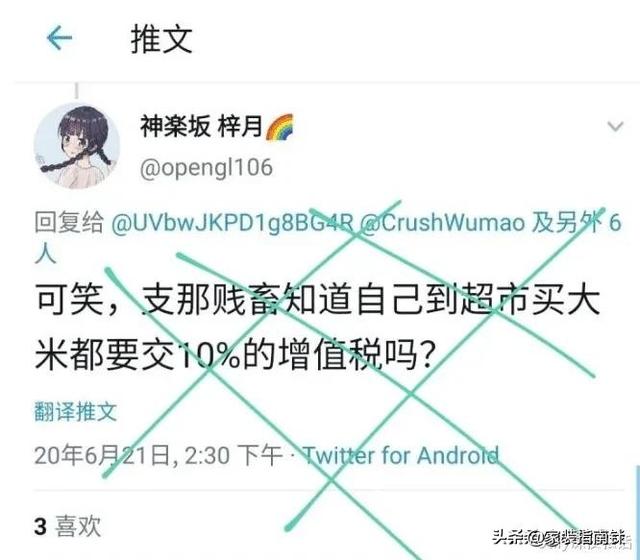
Task: Tap the 'Twitter for Android' source link
Action: click(x=401, y=455)
